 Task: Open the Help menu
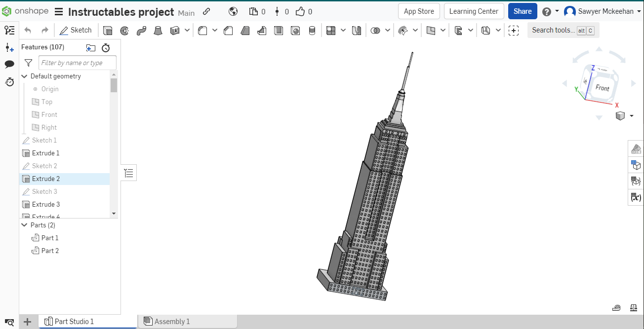[550, 11]
